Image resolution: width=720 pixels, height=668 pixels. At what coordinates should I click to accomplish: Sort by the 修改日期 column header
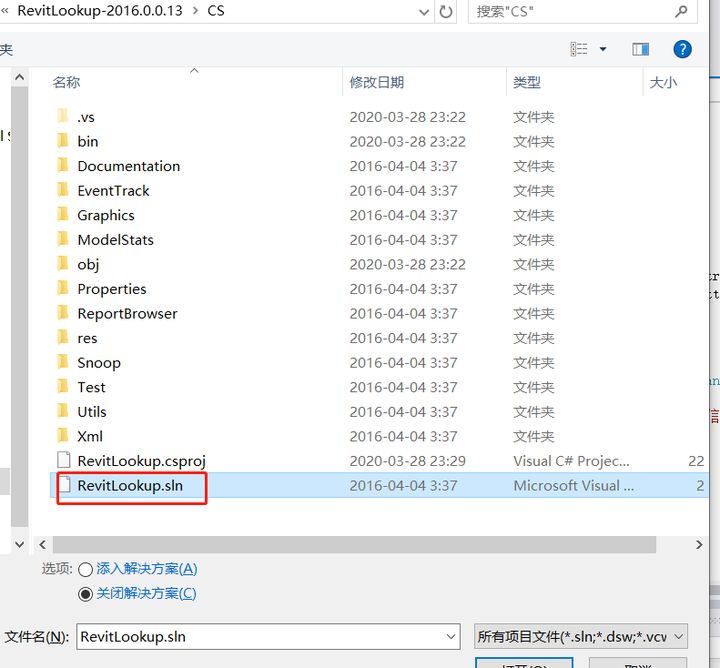coord(377,82)
